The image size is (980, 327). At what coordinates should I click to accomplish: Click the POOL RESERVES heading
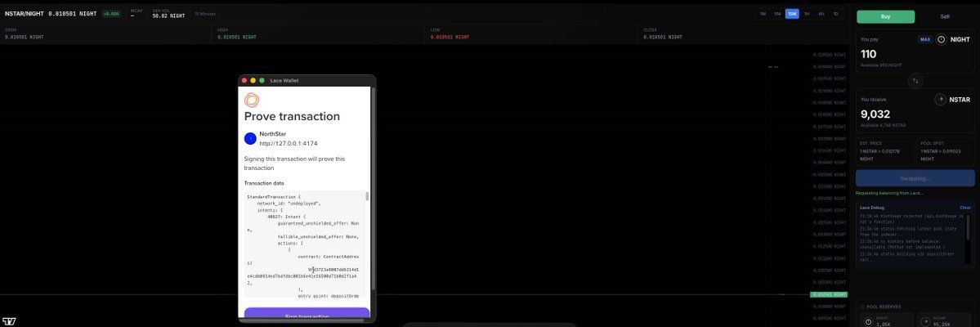(884, 307)
